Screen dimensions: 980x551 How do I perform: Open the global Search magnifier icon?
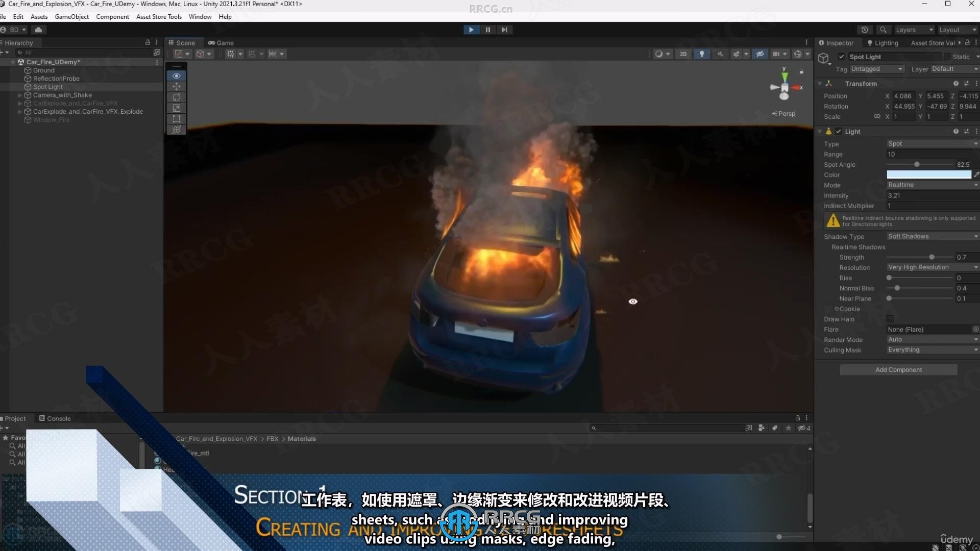pos(883,30)
